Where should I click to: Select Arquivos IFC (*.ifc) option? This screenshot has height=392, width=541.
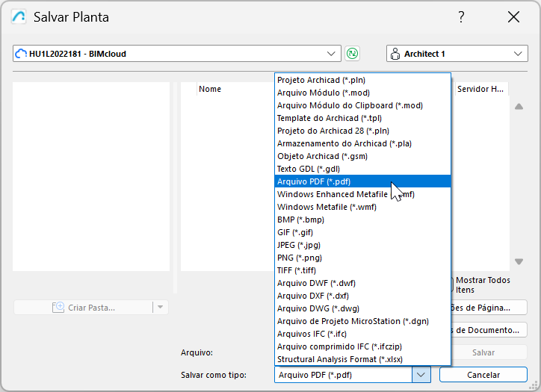(x=362, y=334)
